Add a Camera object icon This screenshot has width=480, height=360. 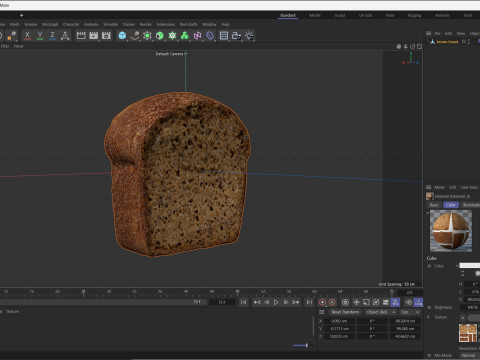236,35
